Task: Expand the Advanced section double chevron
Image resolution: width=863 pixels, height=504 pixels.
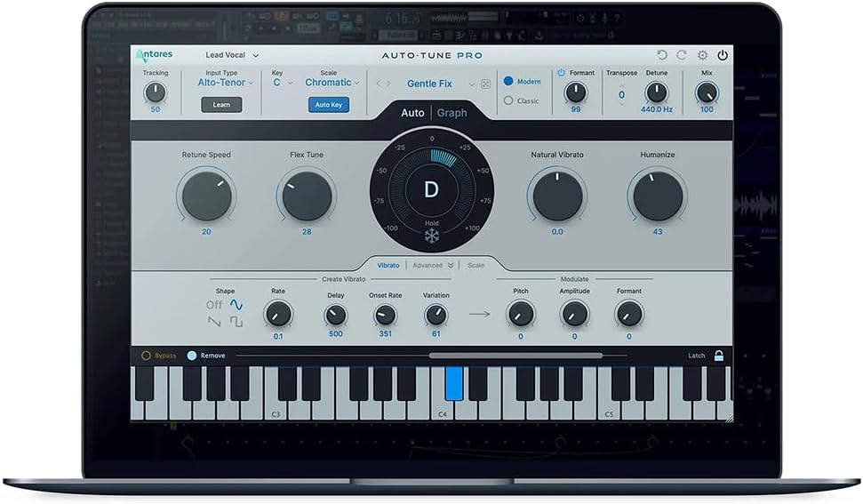Action: point(451,265)
